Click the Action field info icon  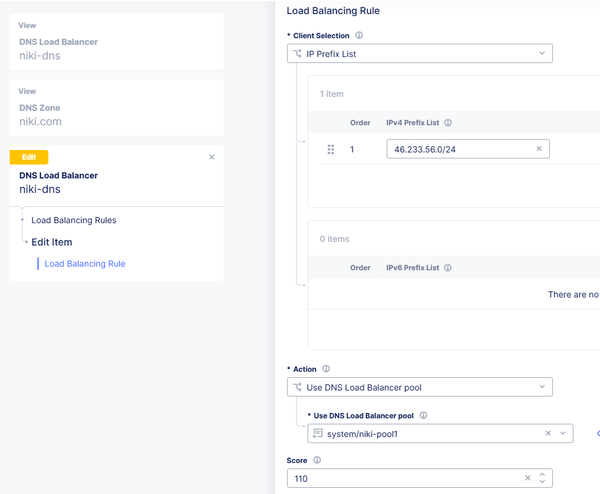326,369
